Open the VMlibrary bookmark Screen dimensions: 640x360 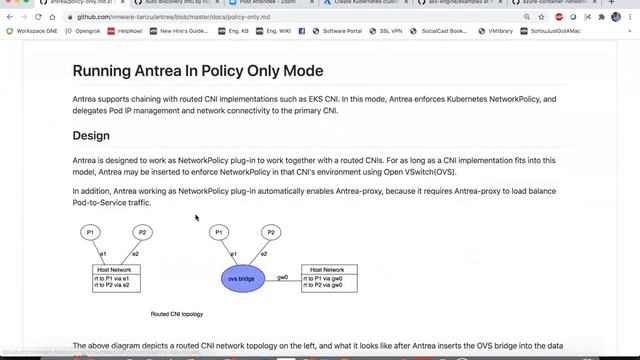click(496, 31)
